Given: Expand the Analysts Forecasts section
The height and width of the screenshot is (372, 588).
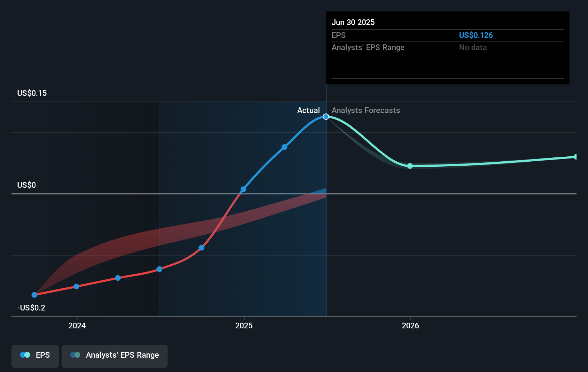Looking at the screenshot, I should click(366, 110).
